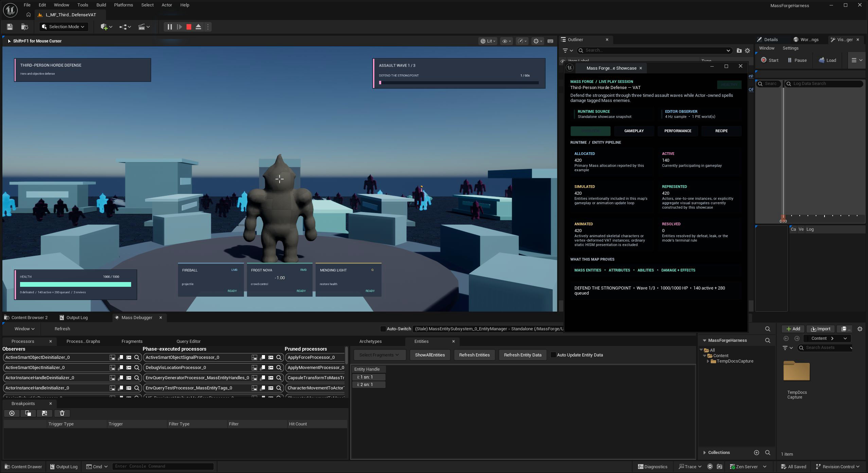Image resolution: width=868 pixels, height=473 pixels.
Task: Expand the Collections section
Action: 705,453
